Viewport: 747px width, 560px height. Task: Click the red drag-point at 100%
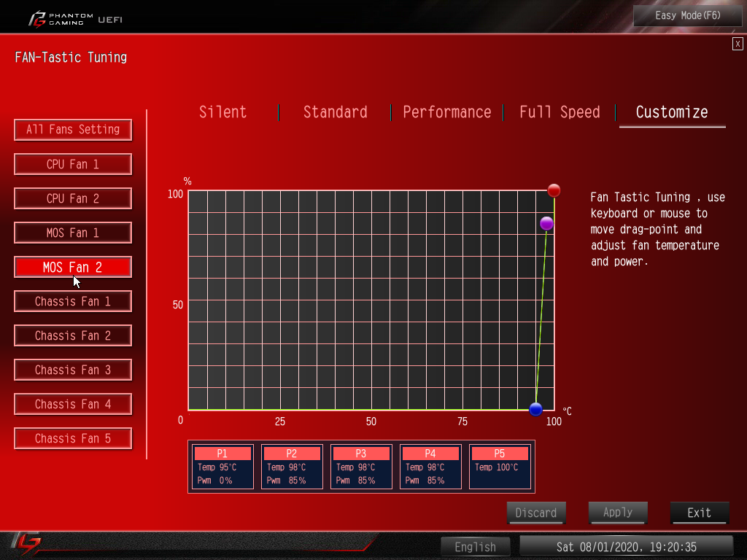pos(554,190)
